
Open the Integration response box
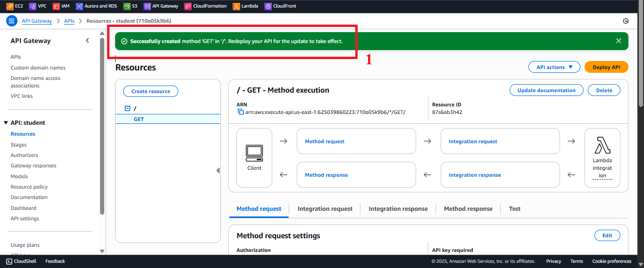(500, 175)
